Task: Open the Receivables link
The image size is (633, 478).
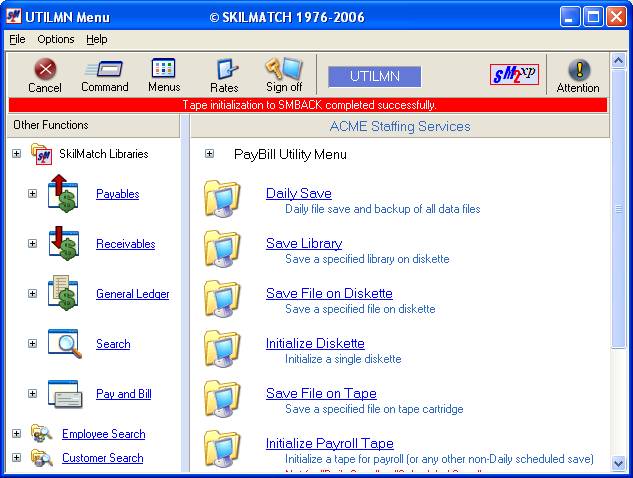Action: pos(126,244)
